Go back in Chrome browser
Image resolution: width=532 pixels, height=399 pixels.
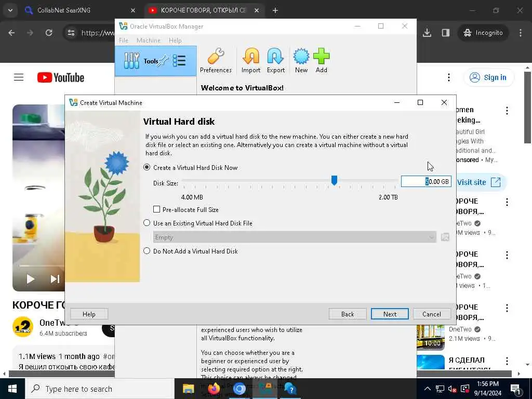(11, 33)
